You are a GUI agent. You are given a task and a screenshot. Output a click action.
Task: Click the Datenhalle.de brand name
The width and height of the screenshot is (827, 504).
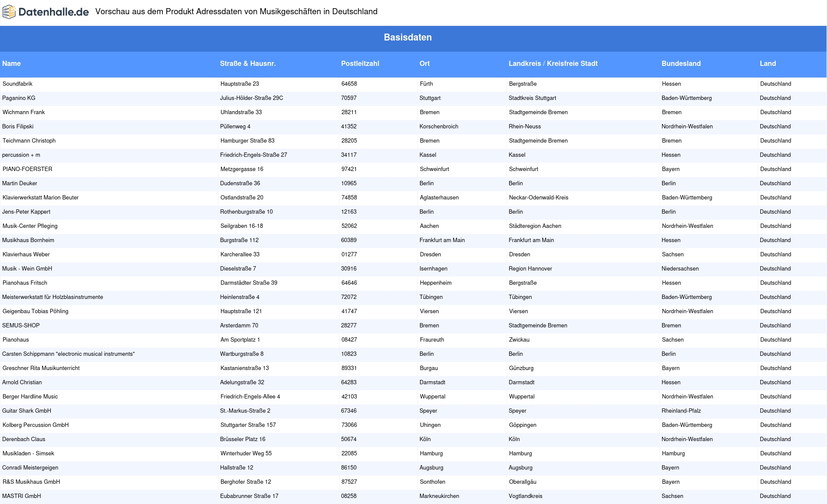click(x=54, y=12)
